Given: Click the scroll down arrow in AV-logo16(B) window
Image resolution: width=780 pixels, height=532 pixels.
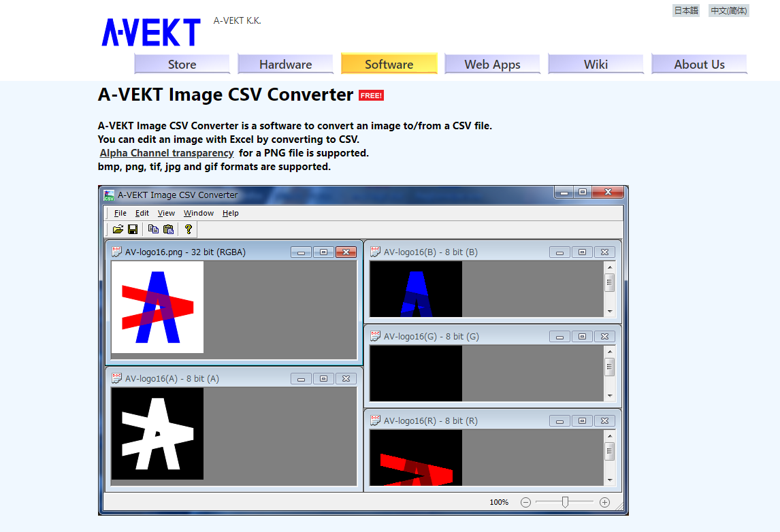Looking at the screenshot, I should [x=610, y=312].
